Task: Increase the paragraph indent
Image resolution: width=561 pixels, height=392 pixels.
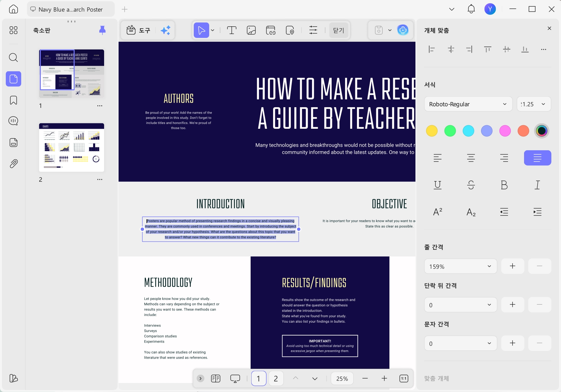Action: point(538,212)
